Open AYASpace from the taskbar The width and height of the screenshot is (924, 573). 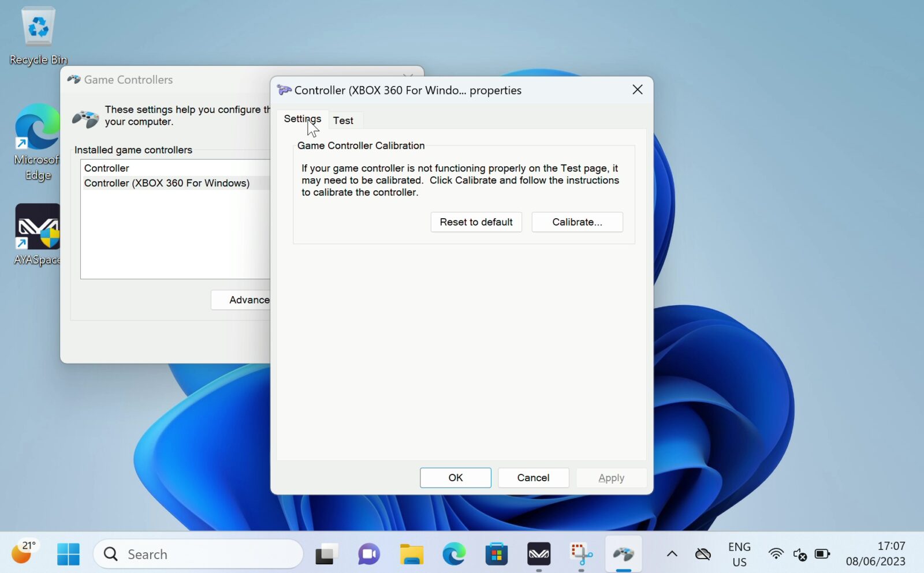(x=539, y=554)
